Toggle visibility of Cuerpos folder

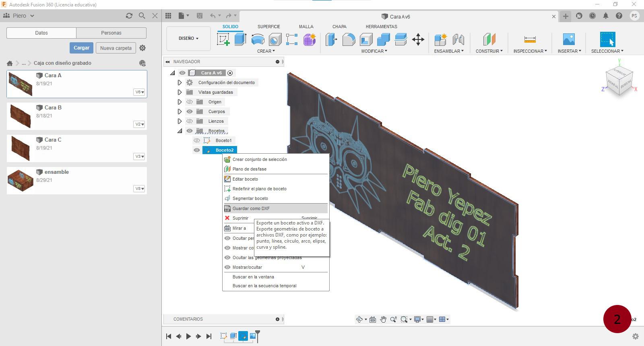point(190,111)
